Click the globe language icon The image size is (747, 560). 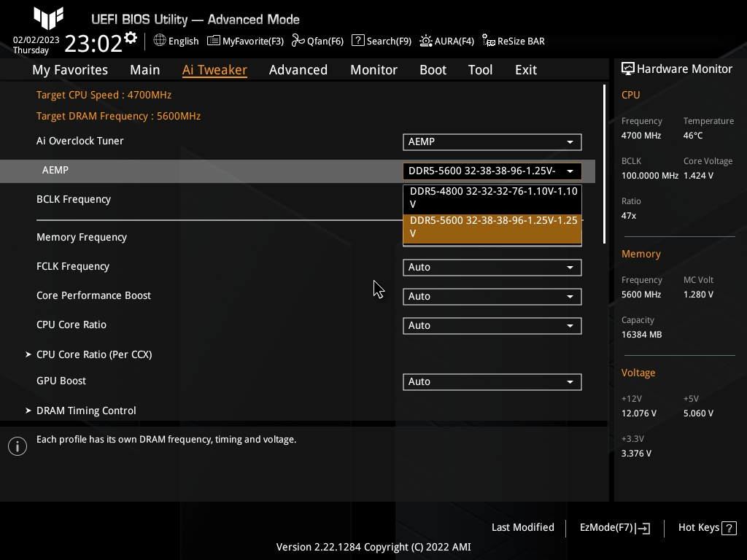[x=160, y=41]
